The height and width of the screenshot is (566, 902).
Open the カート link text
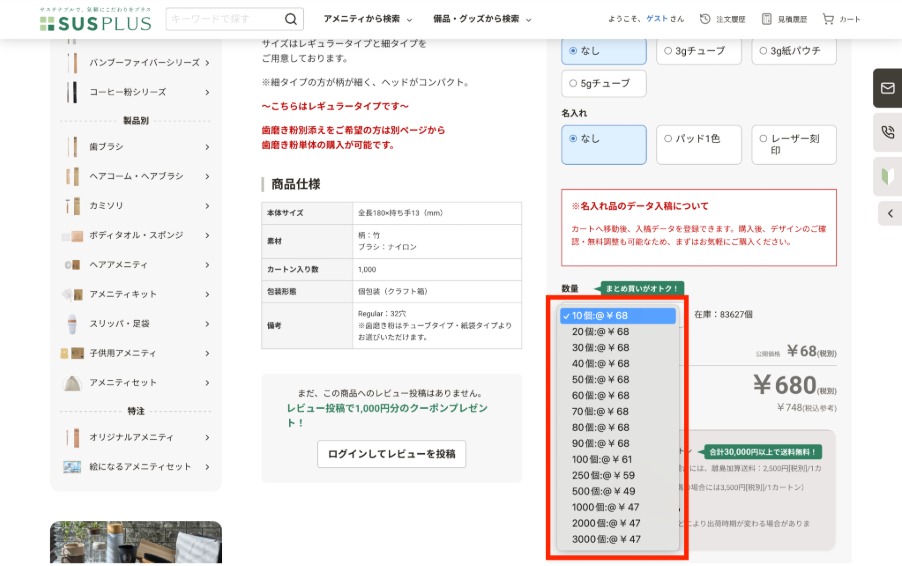click(850, 20)
